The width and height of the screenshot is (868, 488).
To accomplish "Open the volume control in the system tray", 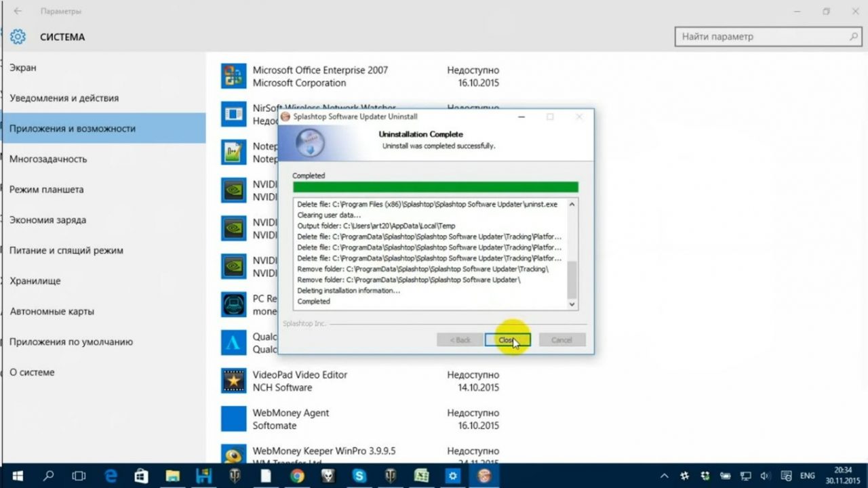I will [x=766, y=476].
